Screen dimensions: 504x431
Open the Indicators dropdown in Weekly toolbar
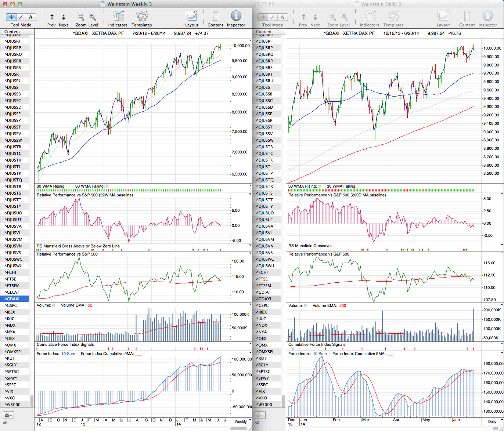(x=118, y=17)
